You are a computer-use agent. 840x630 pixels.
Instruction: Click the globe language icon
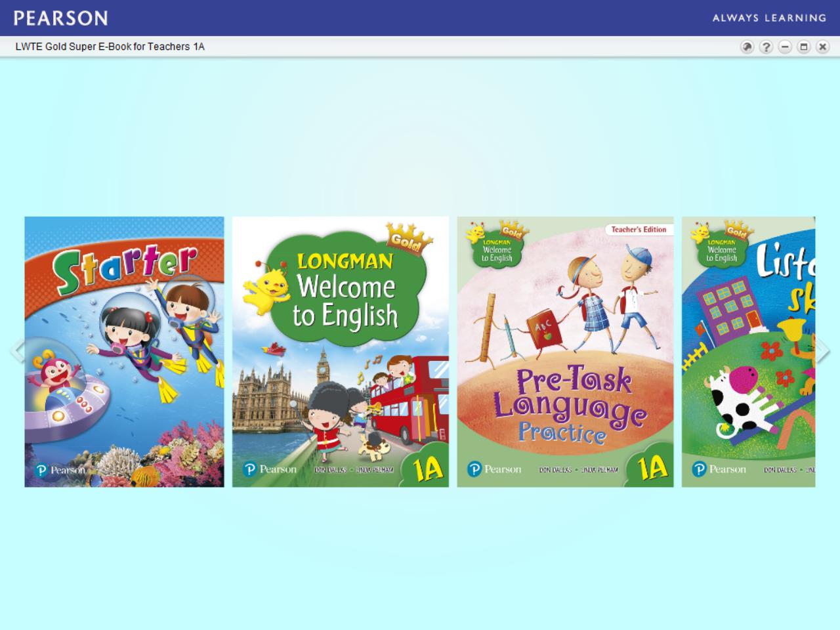pos(747,47)
